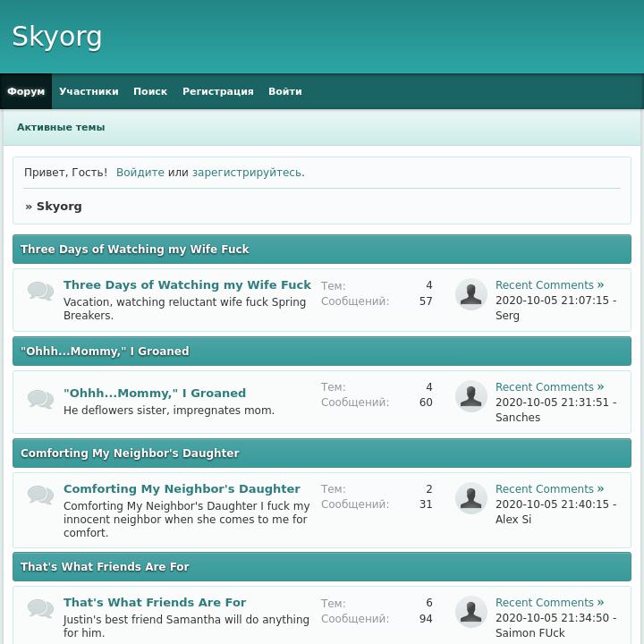This screenshot has width=644, height=644.
Task: Click speech bubble icon beside That's What Friends Are For
Action: (40, 609)
